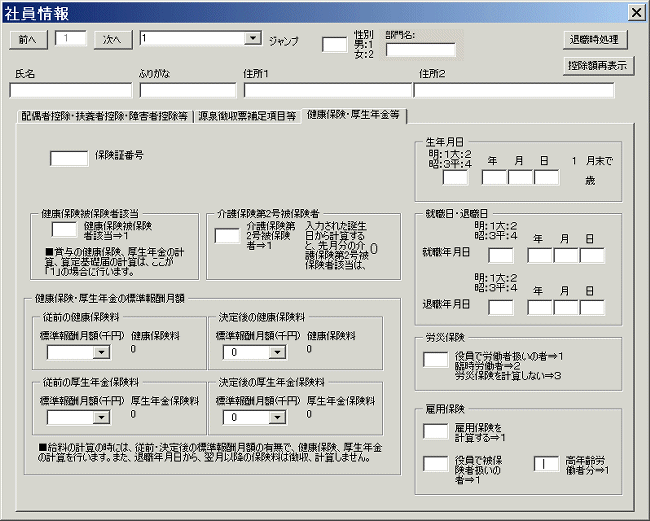650x521 pixels.
Task: Focus the 住所1 address field
Action: [x=327, y=90]
